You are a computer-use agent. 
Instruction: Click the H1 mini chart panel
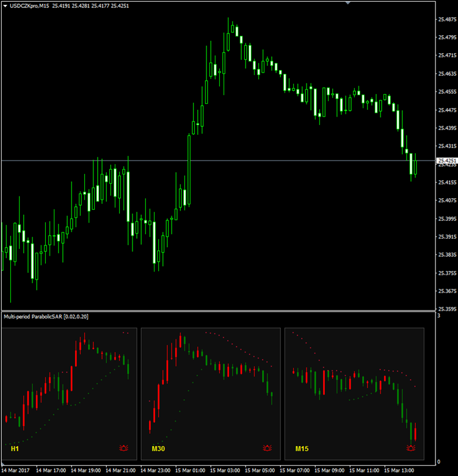(69, 394)
